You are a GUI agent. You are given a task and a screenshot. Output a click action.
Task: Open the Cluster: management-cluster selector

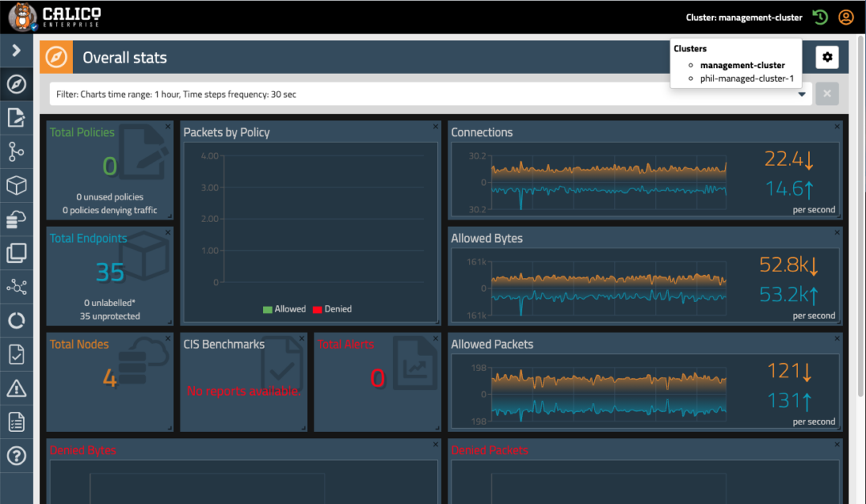click(x=743, y=17)
